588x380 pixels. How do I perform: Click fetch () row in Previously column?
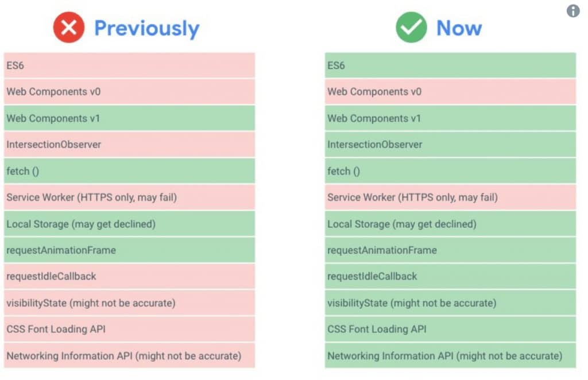tap(129, 171)
